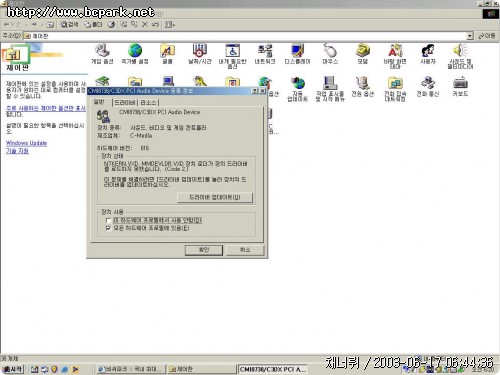The image size is (500, 375).
Task: Switch to the 제어판 taskbar button
Action: point(201,369)
